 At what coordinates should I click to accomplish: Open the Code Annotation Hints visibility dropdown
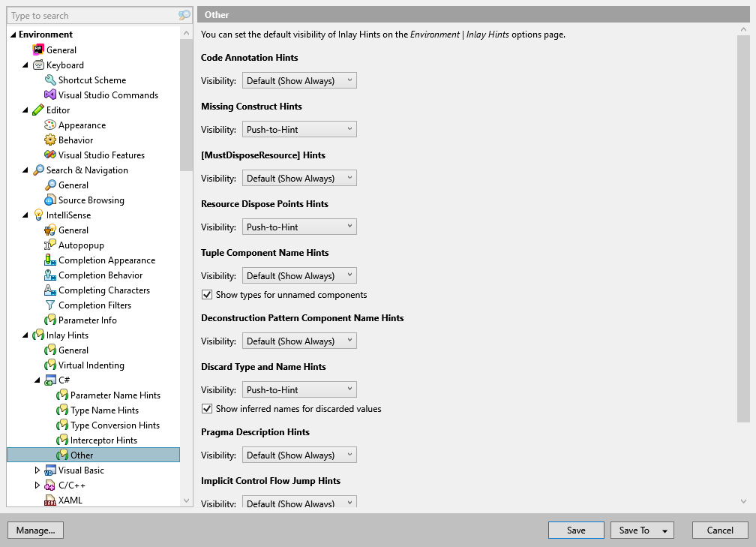point(349,80)
